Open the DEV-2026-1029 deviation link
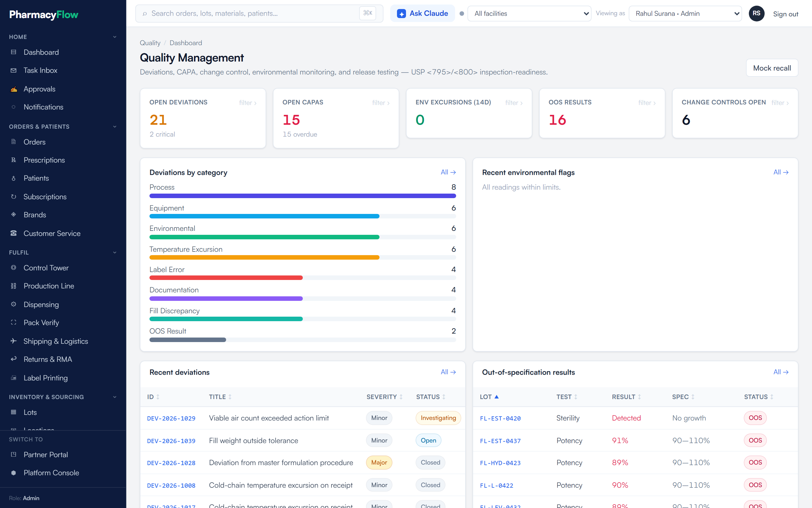 [x=171, y=418]
